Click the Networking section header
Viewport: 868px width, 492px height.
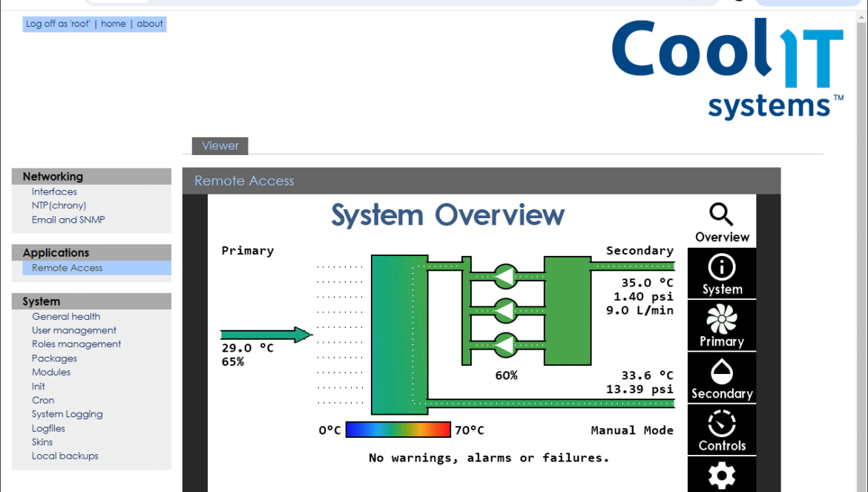pyautogui.click(x=91, y=177)
